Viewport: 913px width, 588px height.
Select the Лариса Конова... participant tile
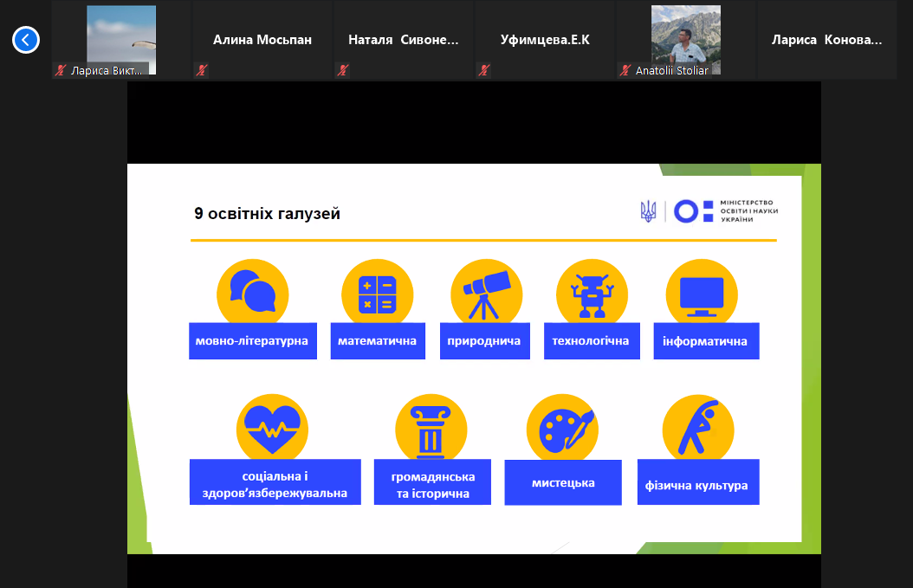pyautogui.click(x=827, y=40)
